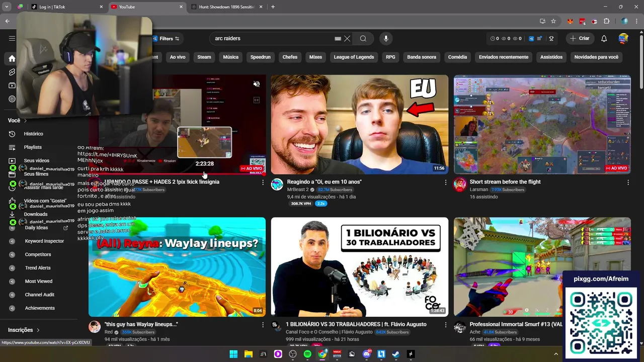Open Spotify from the taskbar
The image size is (644, 362).
pyautogui.click(x=307, y=354)
